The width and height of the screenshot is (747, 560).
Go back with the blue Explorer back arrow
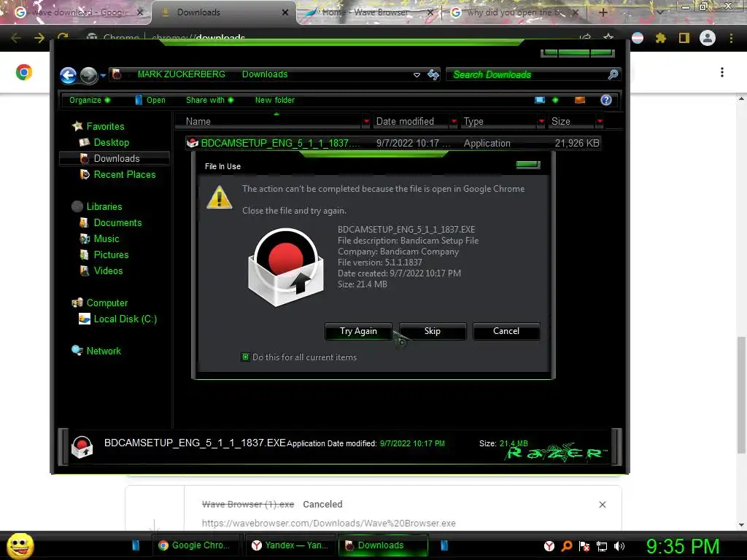click(68, 75)
